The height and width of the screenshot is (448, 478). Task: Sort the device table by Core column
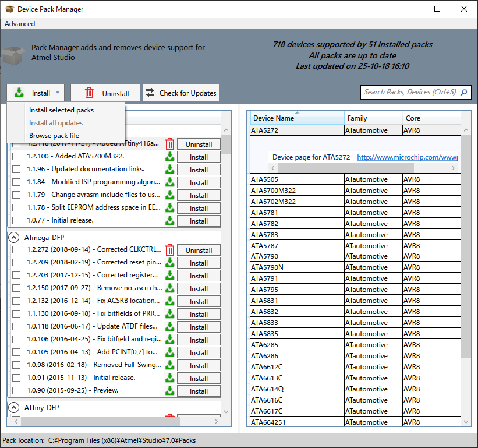431,118
